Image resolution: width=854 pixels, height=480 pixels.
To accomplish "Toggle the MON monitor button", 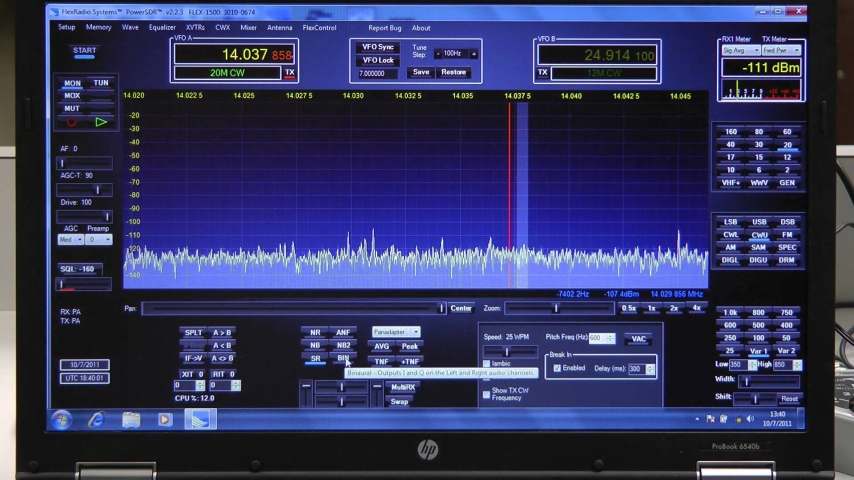I will pyautogui.click(x=72, y=83).
